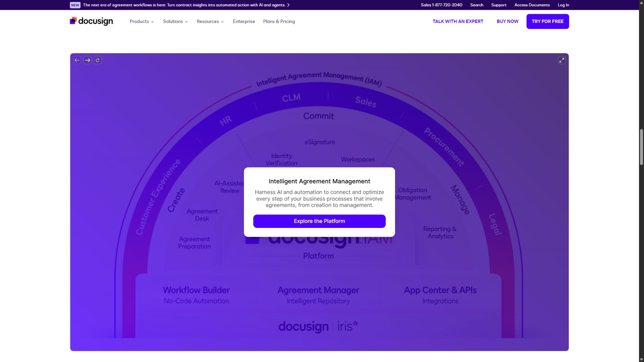The height and width of the screenshot is (362, 644).
Task: Click the NEW badge in the banner
Action: pos(75,5)
